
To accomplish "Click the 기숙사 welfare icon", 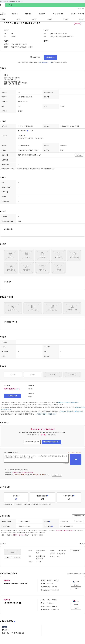I will click(x=27, y=255).
